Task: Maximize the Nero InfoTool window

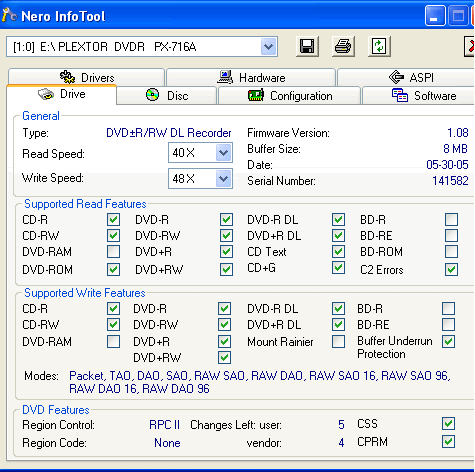Action: (458, 15)
